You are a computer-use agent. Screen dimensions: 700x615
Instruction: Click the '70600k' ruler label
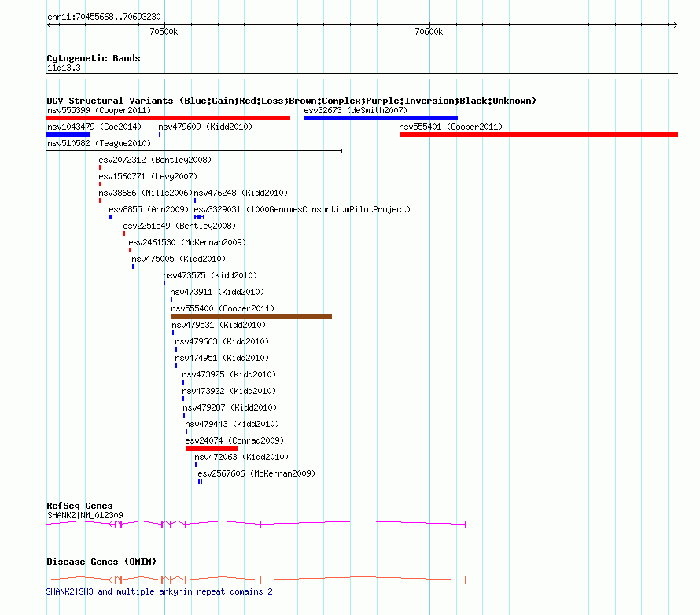429,31
